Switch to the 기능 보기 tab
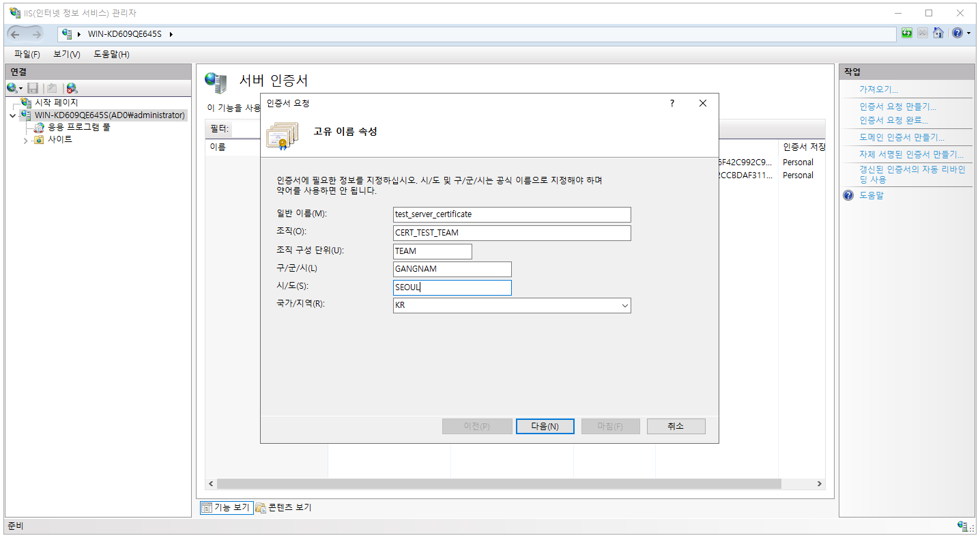 click(227, 507)
